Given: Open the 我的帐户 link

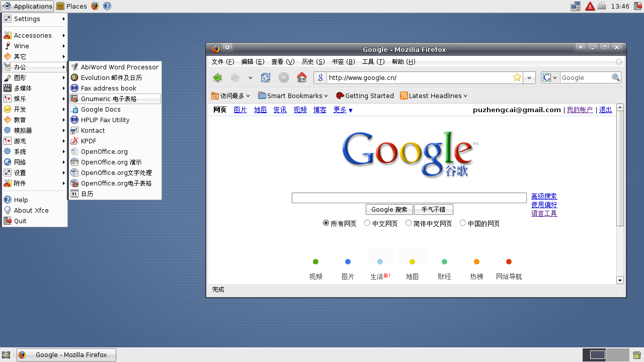Looking at the screenshot, I should pos(580,110).
